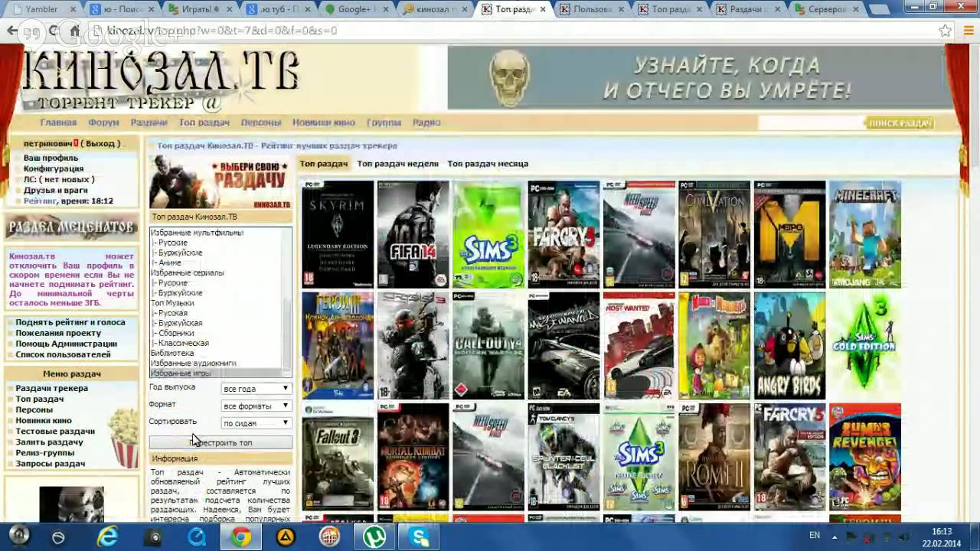Show hidden system tray icons arrow
The image size is (980, 551).
(834, 537)
